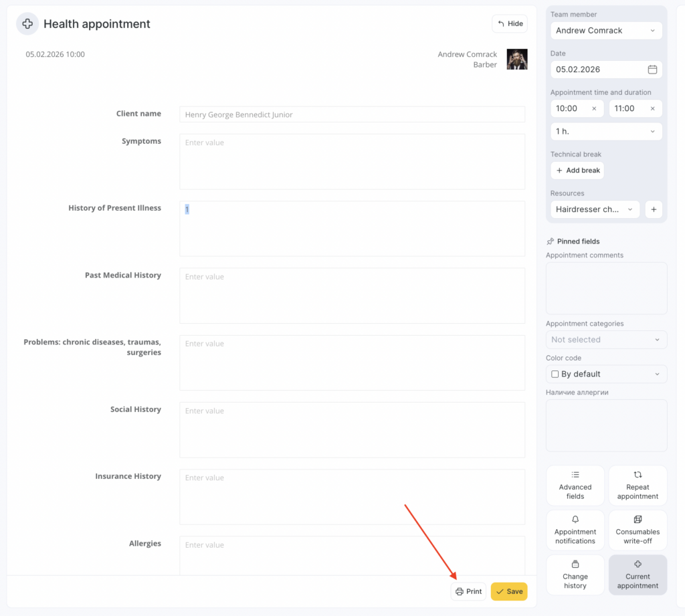Image resolution: width=685 pixels, height=616 pixels.
Task: Click the Add break button
Action: click(577, 171)
